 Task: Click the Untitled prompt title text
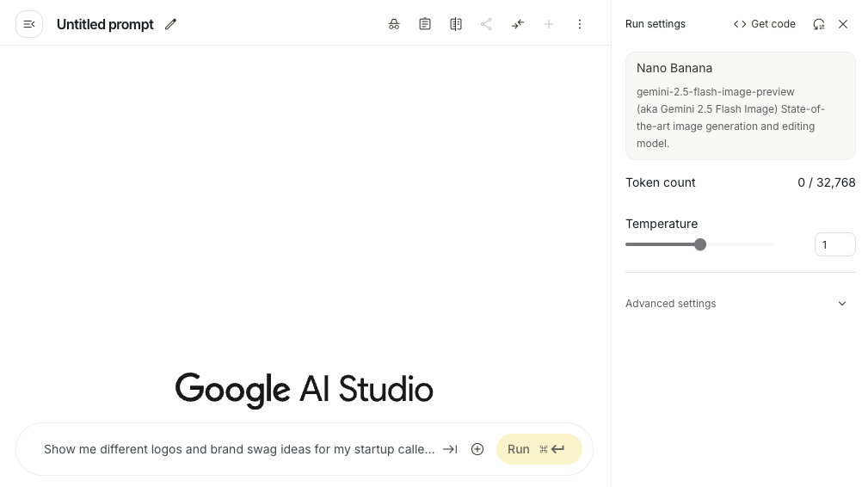tap(105, 24)
